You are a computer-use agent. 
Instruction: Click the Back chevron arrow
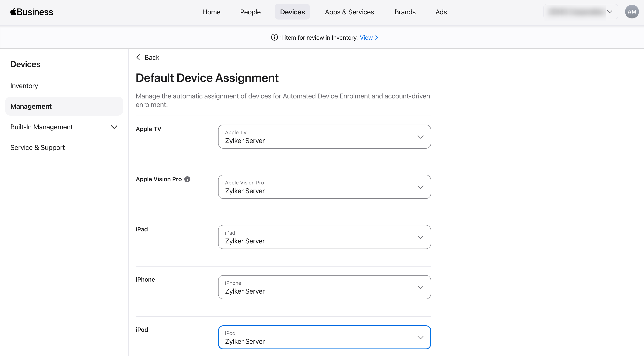(x=138, y=57)
